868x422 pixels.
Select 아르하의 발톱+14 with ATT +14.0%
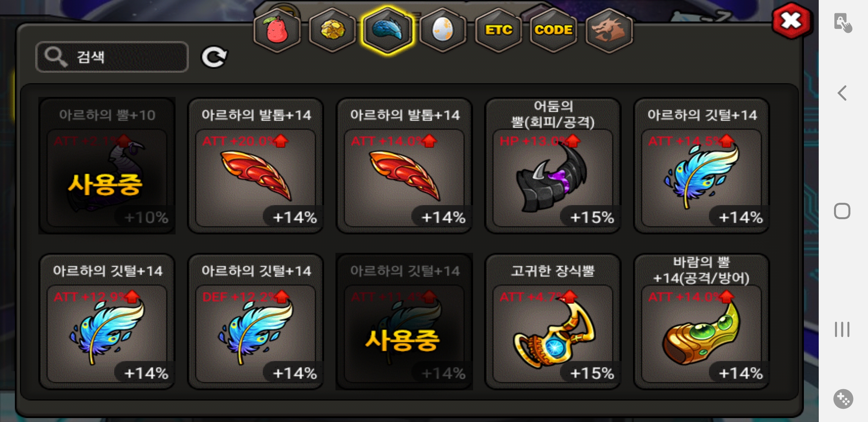coord(404,166)
